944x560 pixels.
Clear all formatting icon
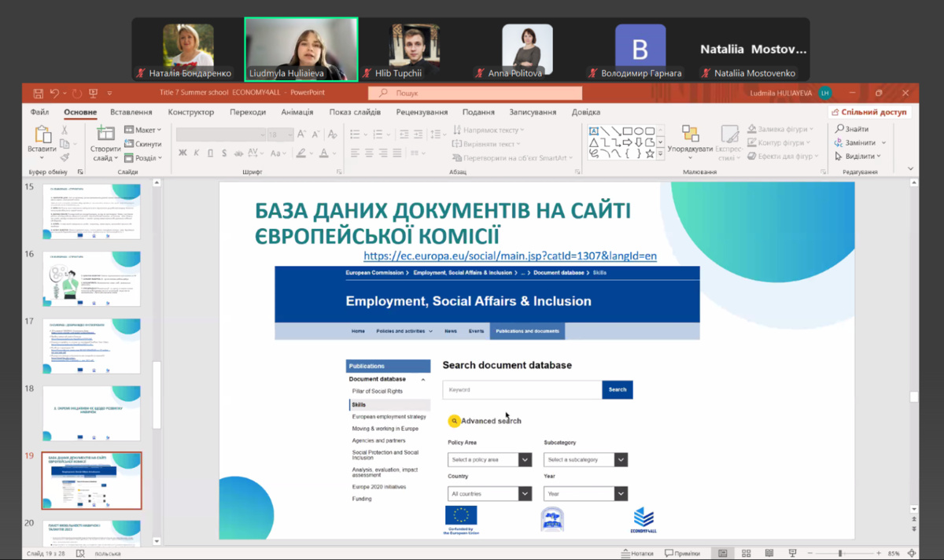pos(332,134)
